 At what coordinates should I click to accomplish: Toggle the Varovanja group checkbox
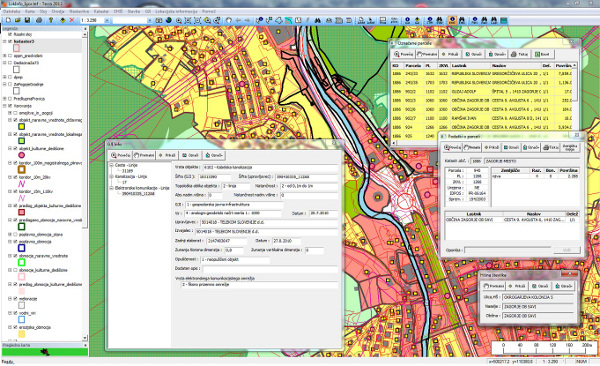10,106
